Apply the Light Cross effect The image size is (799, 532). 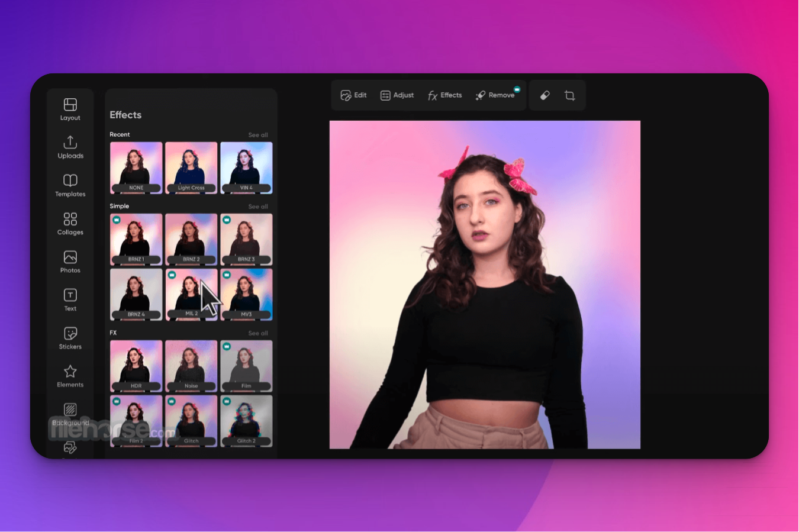click(x=191, y=168)
